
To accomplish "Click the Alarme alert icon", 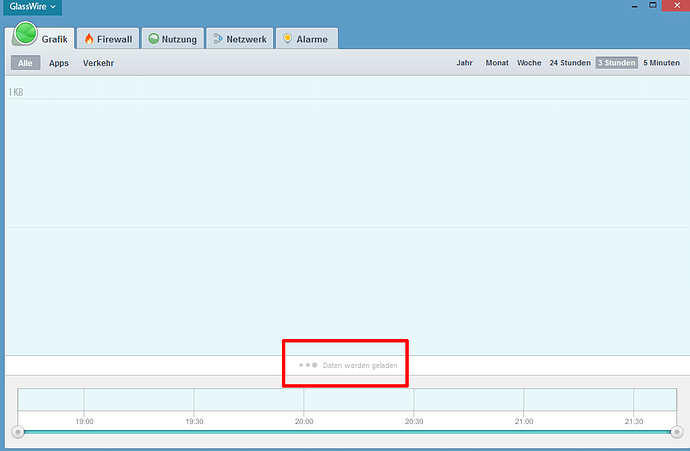I will [287, 39].
